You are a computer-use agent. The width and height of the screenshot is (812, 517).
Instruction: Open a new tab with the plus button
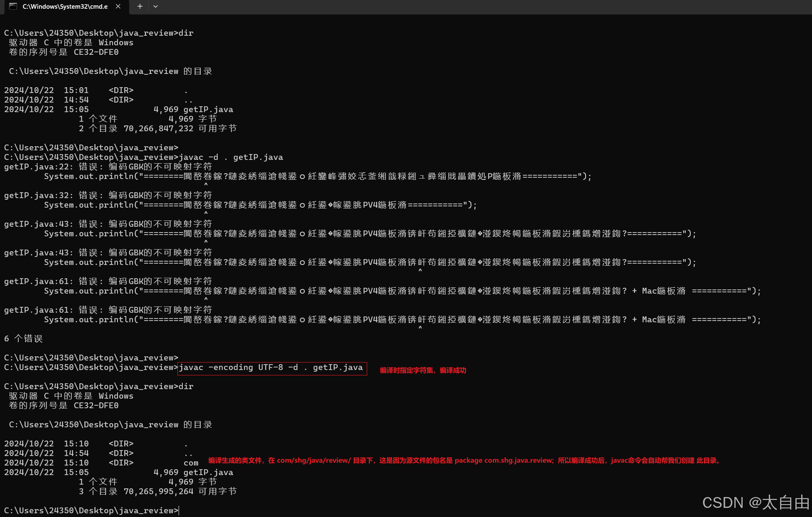(140, 6)
